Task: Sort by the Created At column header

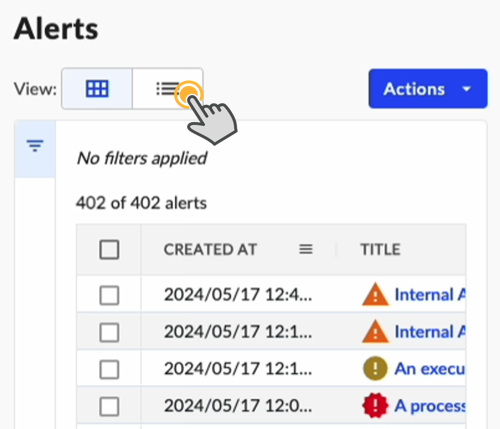Action: 210,249
